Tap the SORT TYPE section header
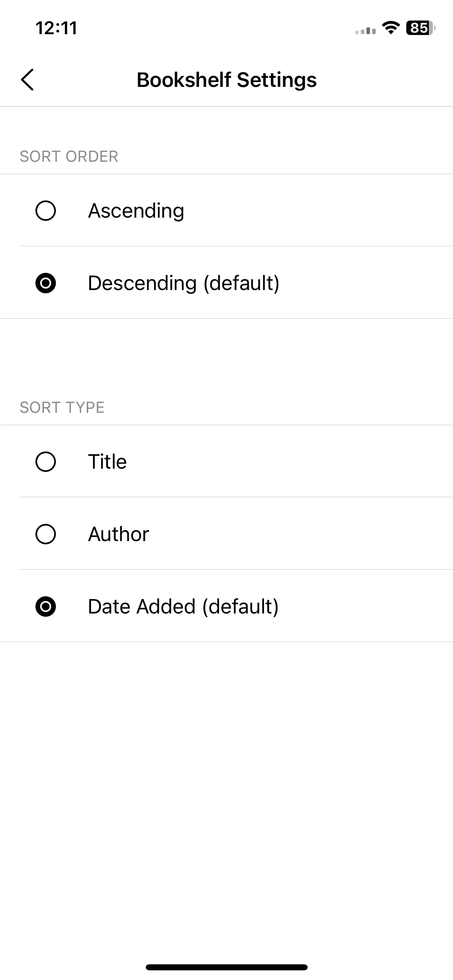This screenshot has width=453, height=980. [62, 408]
